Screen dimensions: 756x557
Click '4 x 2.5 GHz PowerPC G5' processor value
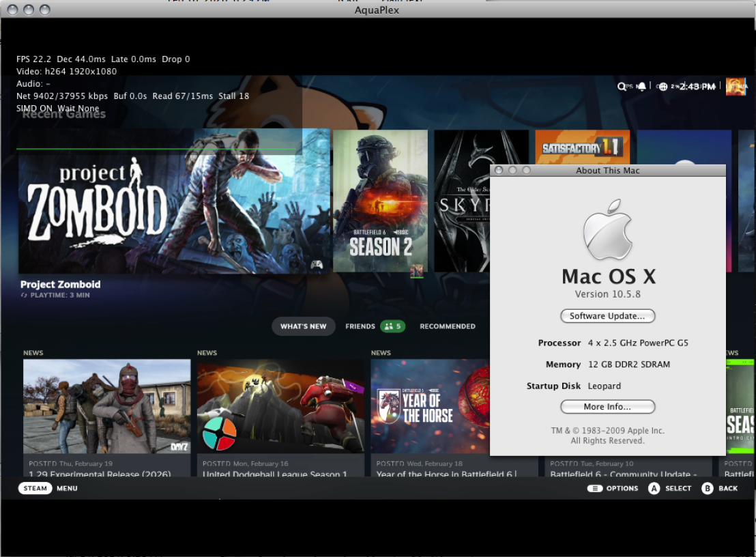click(x=638, y=343)
